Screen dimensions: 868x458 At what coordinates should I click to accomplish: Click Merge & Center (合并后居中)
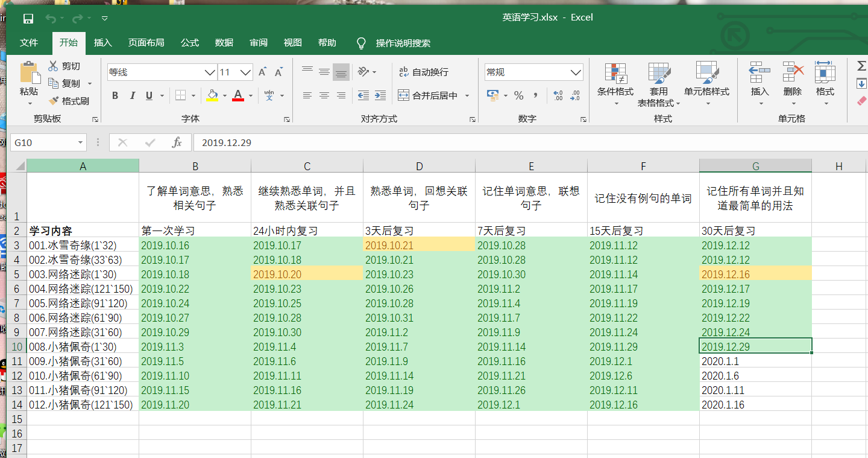pyautogui.click(x=429, y=95)
